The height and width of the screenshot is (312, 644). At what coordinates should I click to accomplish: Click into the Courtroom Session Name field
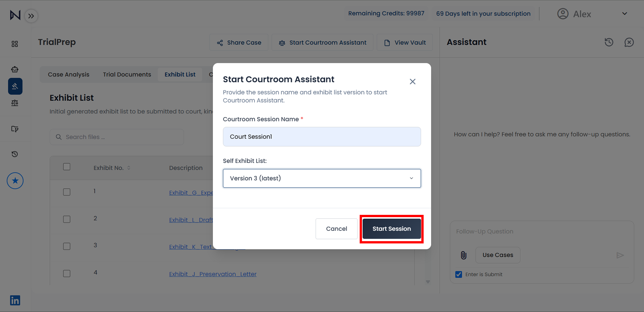pos(322,137)
